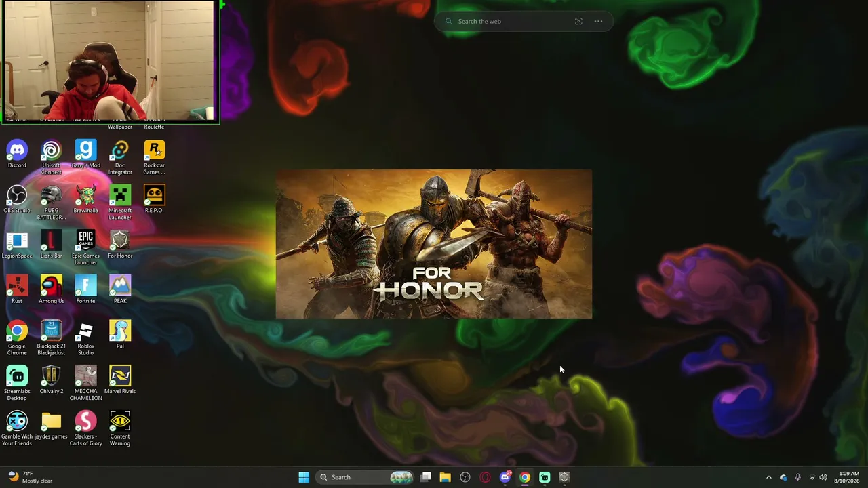Select the Minecraft Launcher shortcut
Viewport: 868px width, 488px height.
coord(120,203)
